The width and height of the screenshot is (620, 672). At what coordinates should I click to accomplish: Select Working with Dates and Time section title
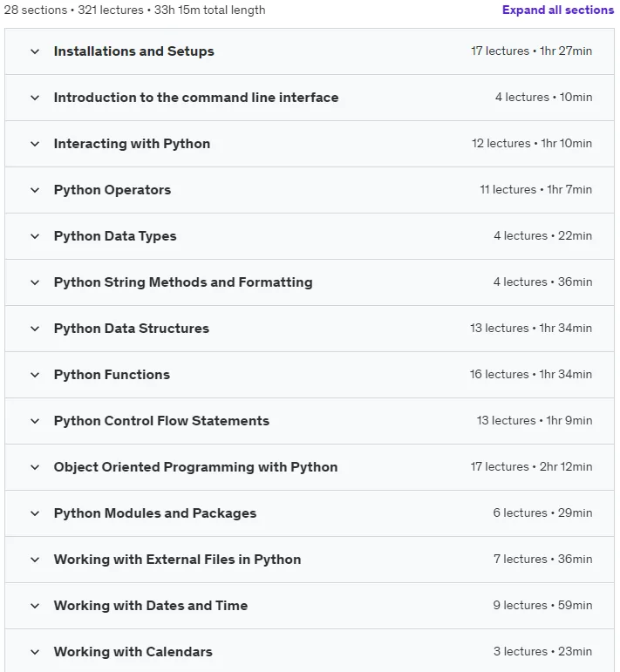pos(151,606)
